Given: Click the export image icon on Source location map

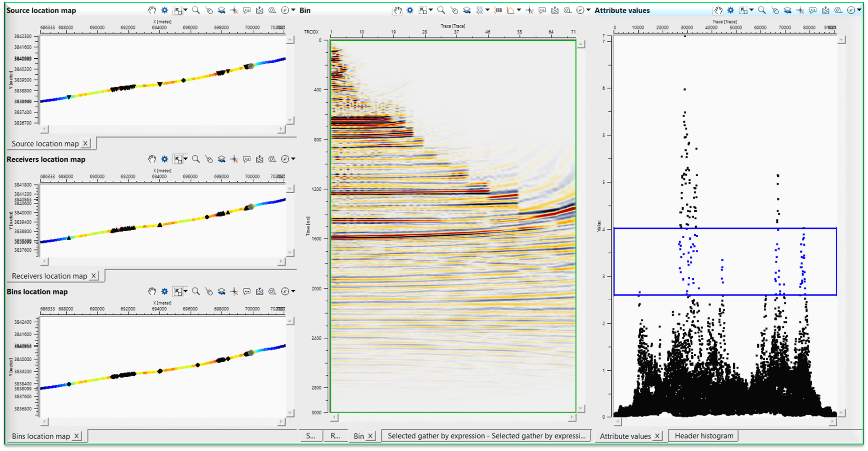Looking at the screenshot, I should point(259,9).
